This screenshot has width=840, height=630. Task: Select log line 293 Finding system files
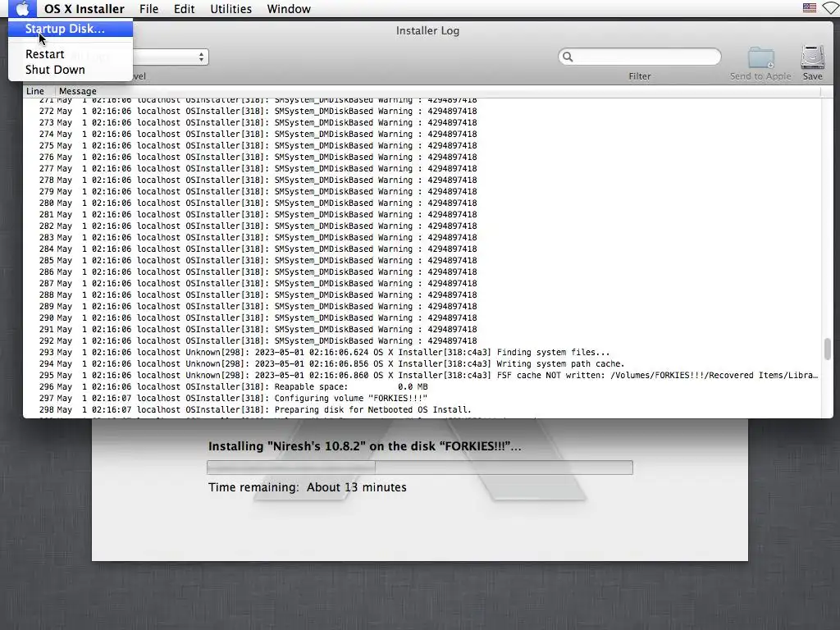[422, 353]
